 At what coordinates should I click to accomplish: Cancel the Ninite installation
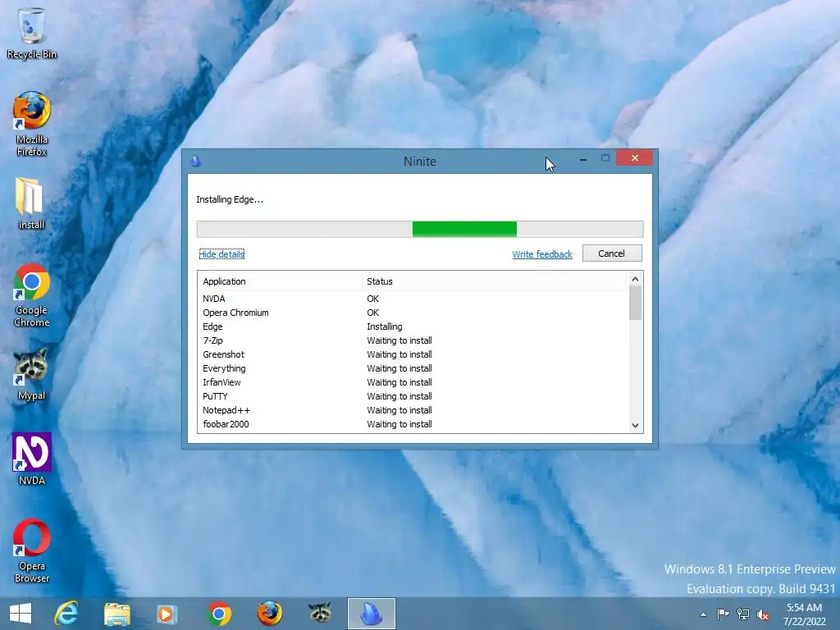click(612, 253)
